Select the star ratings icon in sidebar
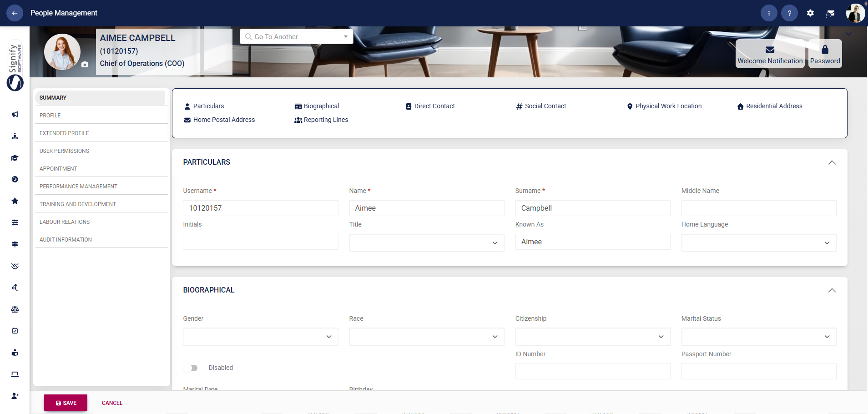The width and height of the screenshot is (868, 414). (x=15, y=201)
